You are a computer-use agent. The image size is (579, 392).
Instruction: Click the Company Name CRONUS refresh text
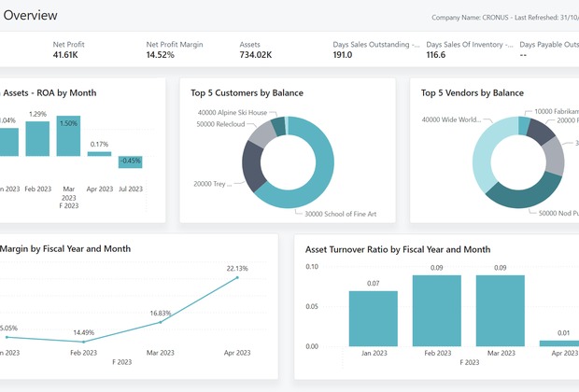(x=505, y=18)
